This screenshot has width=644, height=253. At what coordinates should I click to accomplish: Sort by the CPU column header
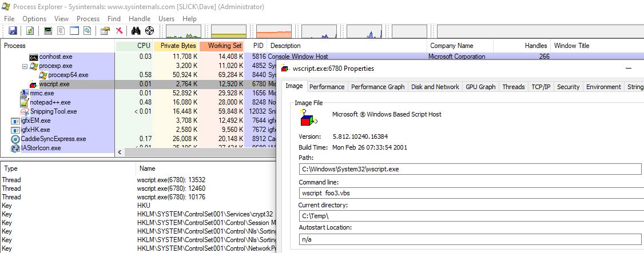coord(134,46)
